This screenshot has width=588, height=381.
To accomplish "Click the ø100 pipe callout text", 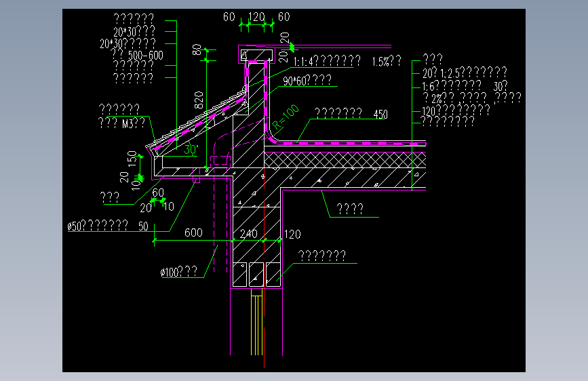I will coord(178,272).
